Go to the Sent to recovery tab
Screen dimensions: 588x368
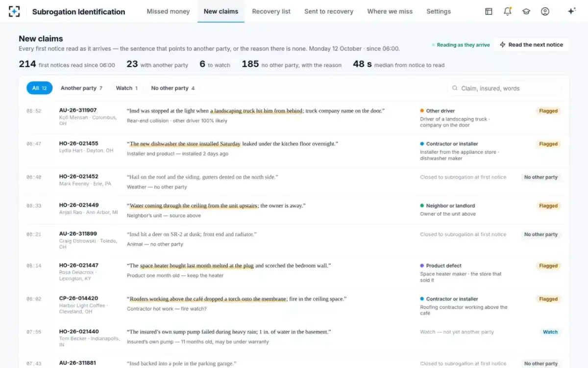tap(329, 11)
